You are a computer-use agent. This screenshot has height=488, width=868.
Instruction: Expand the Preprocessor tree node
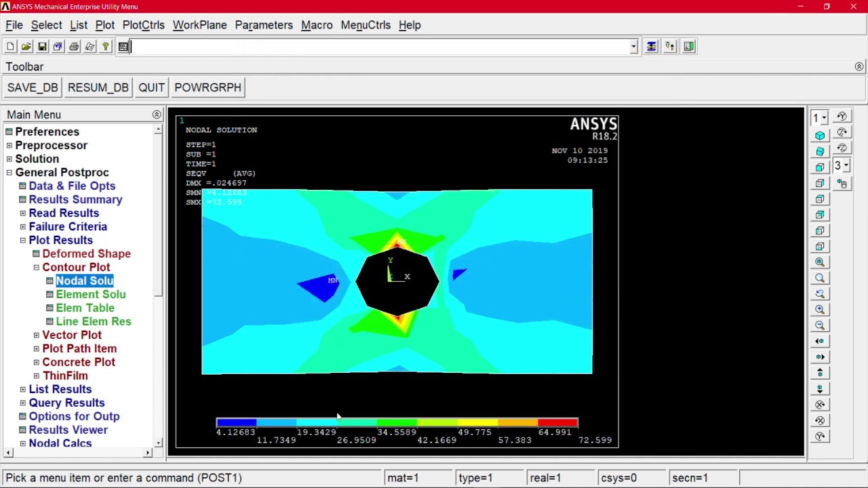pyautogui.click(x=9, y=146)
